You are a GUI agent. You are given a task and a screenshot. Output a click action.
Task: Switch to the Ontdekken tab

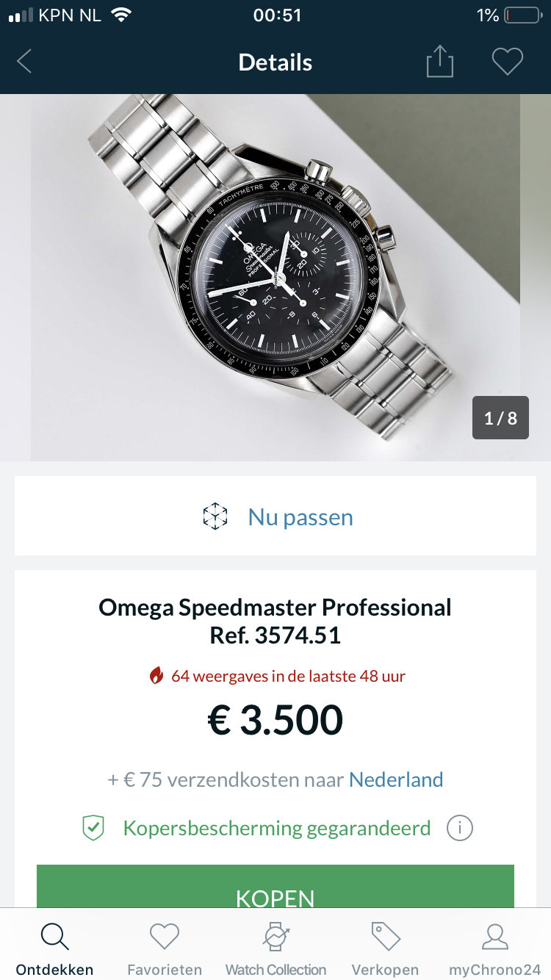54,948
